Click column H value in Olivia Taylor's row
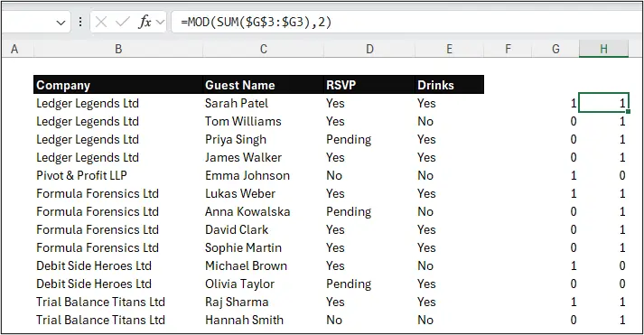The width and height of the screenshot is (644, 335). pyautogui.click(x=603, y=284)
